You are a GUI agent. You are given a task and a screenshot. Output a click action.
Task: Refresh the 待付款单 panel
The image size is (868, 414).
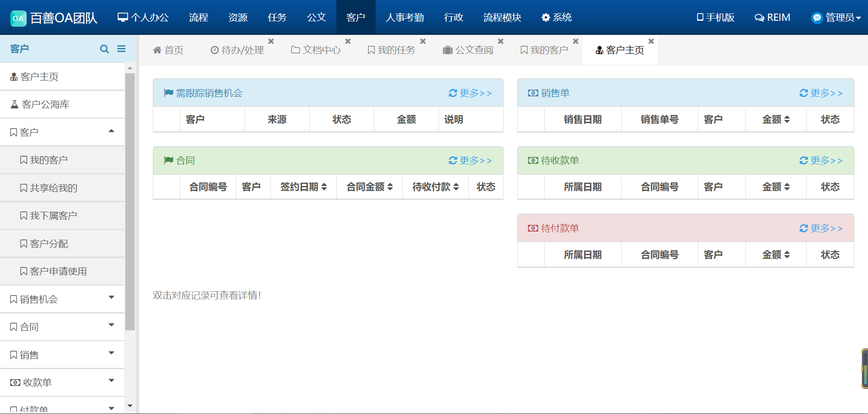[803, 228]
